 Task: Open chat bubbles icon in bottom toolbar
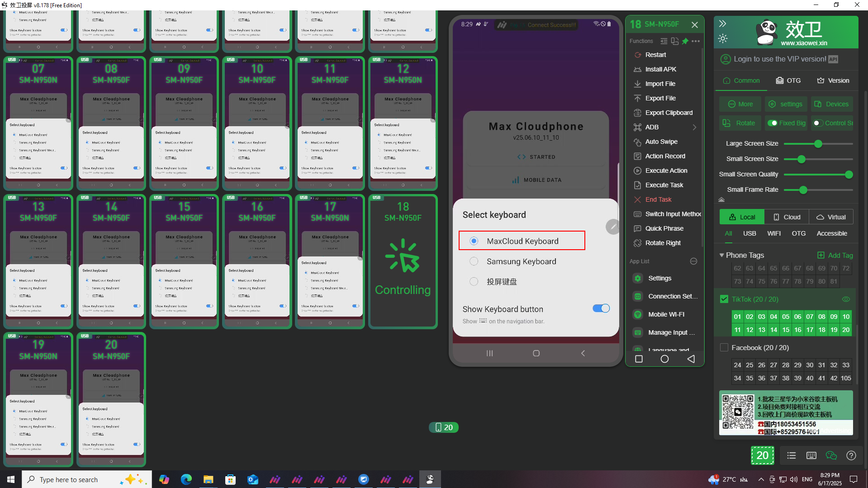831,455
